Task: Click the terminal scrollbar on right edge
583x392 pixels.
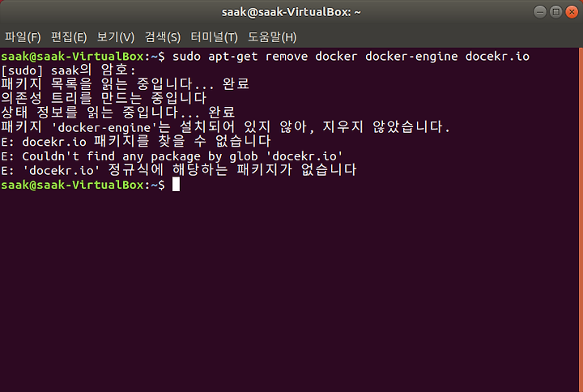Action: (581, 219)
